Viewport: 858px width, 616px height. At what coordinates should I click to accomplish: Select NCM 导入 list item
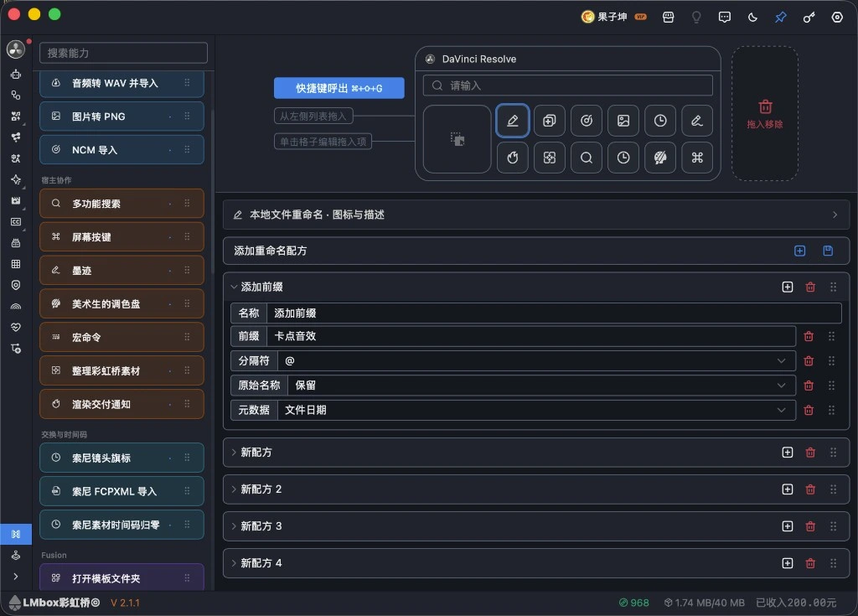[121, 149]
